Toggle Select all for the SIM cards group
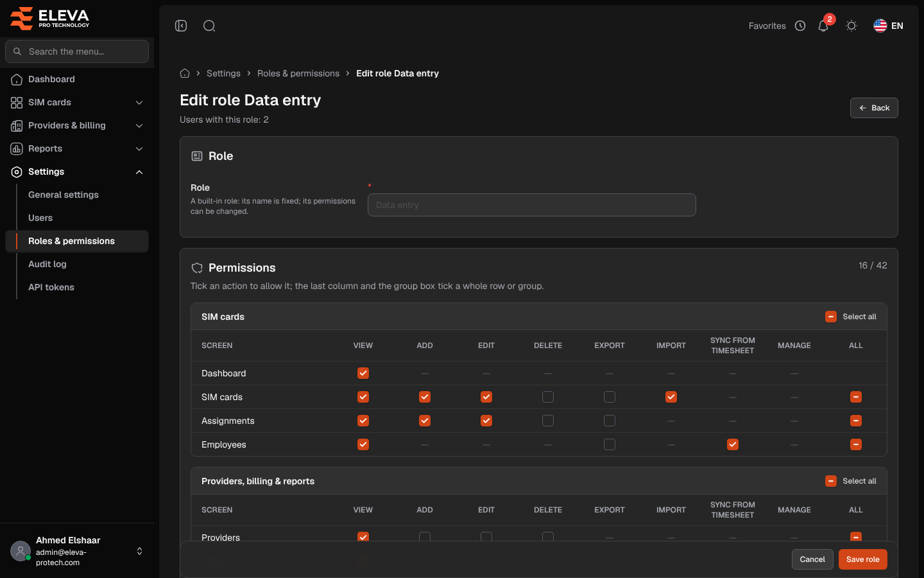 tap(831, 317)
